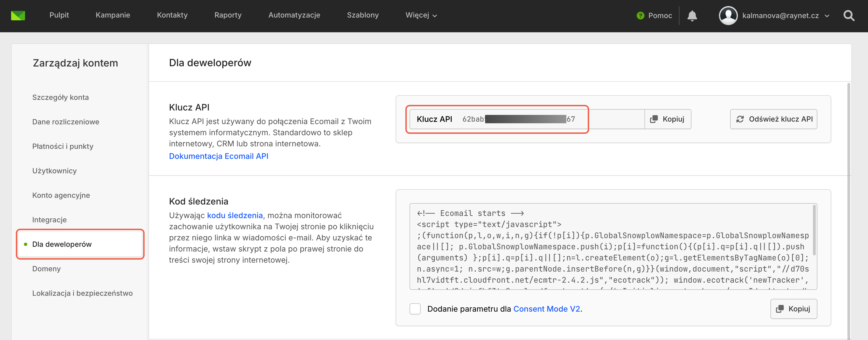Click the green Ecomail envelope logo
868x340 pixels.
coord(18,16)
